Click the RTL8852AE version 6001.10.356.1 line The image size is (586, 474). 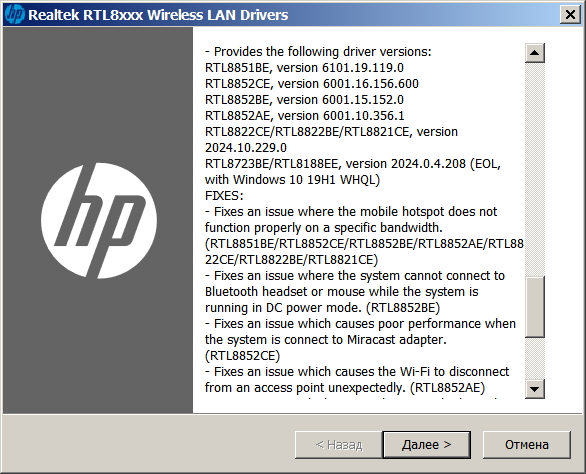[x=305, y=116]
